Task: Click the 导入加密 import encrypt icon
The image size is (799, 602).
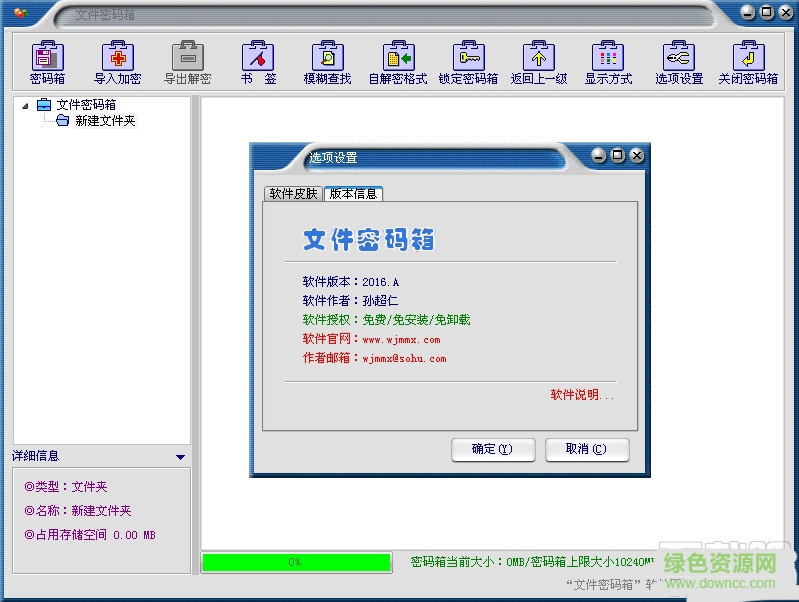Action: tap(118, 62)
